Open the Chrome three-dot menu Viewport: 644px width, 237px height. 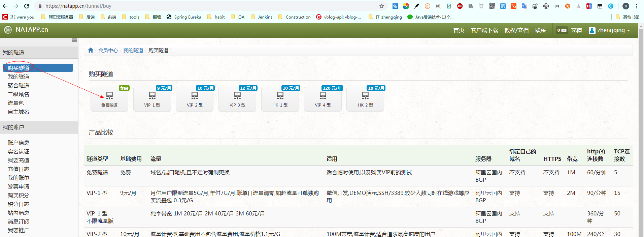coord(637,6)
